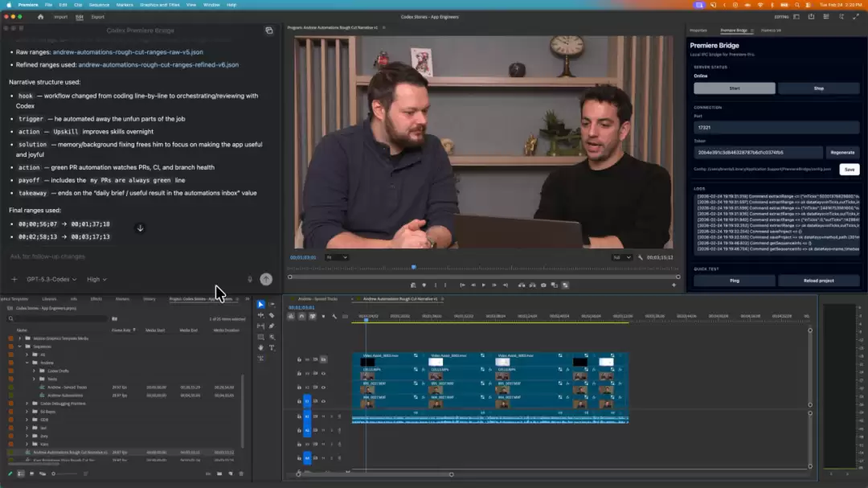The image size is (868, 488).
Task: Click the send arrow button in chat
Action: 266,279
